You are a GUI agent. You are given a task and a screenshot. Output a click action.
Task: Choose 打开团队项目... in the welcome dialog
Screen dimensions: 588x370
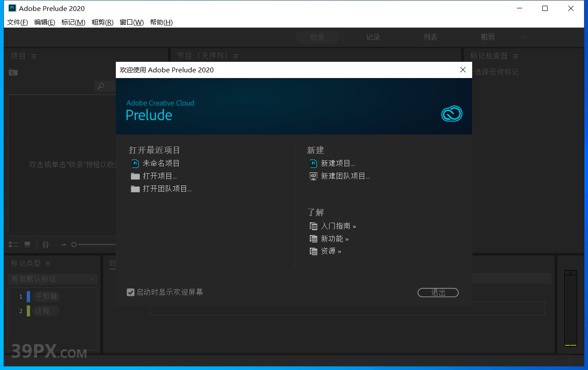coord(167,189)
